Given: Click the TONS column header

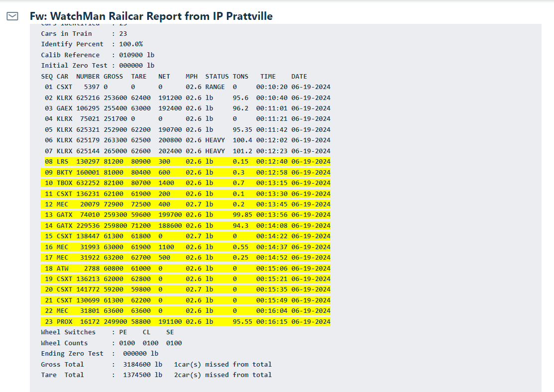Looking at the screenshot, I should (240, 77).
